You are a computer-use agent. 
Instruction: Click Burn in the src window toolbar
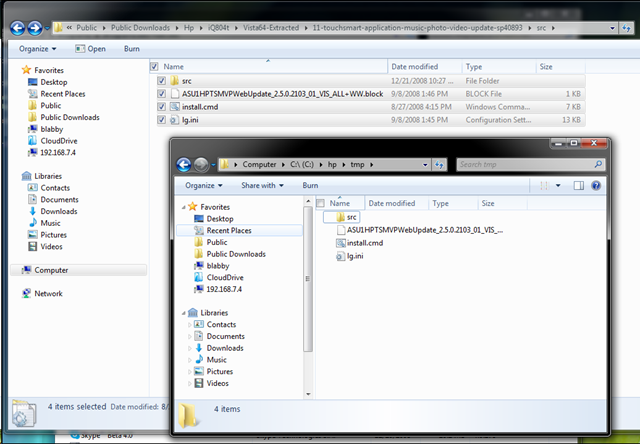click(x=131, y=49)
